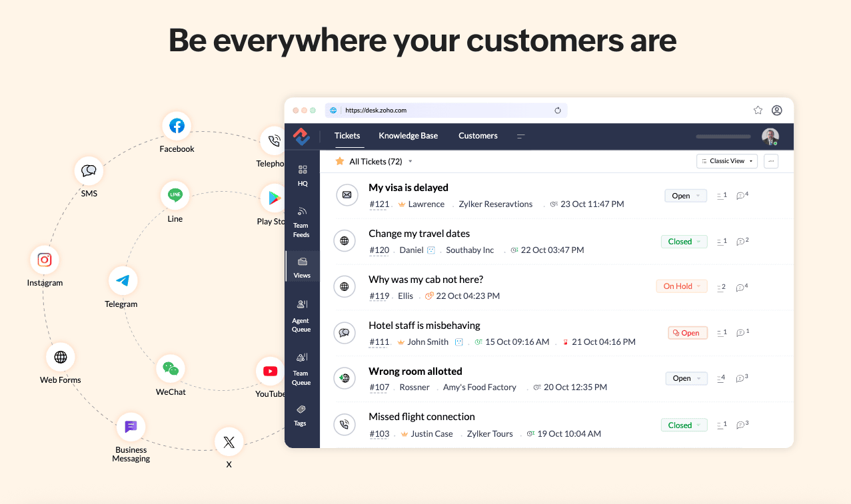
Task: Click chat channel icon of ticket #111
Action: click(x=345, y=332)
